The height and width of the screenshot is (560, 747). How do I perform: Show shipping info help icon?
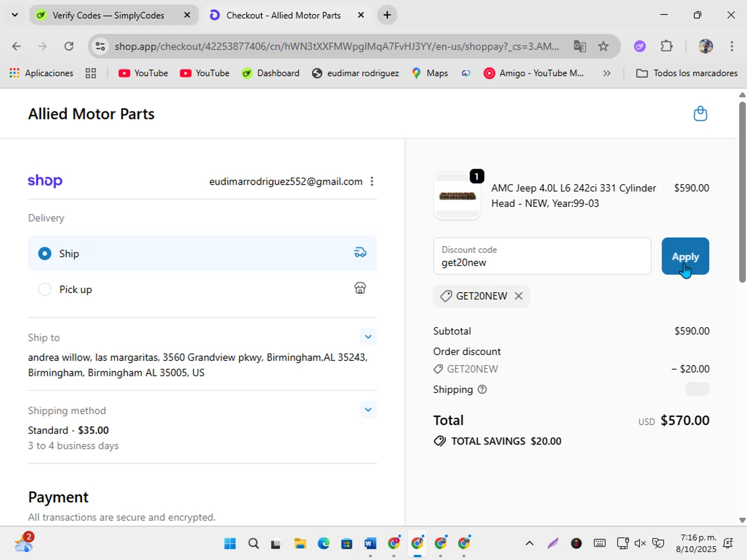coord(482,390)
